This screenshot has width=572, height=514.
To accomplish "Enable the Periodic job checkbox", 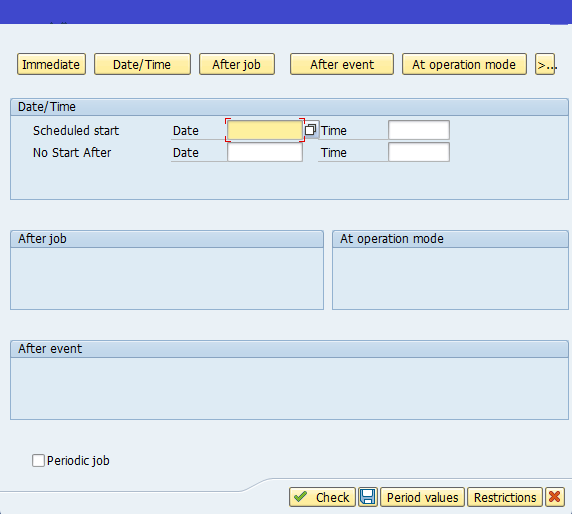I will 38,460.
